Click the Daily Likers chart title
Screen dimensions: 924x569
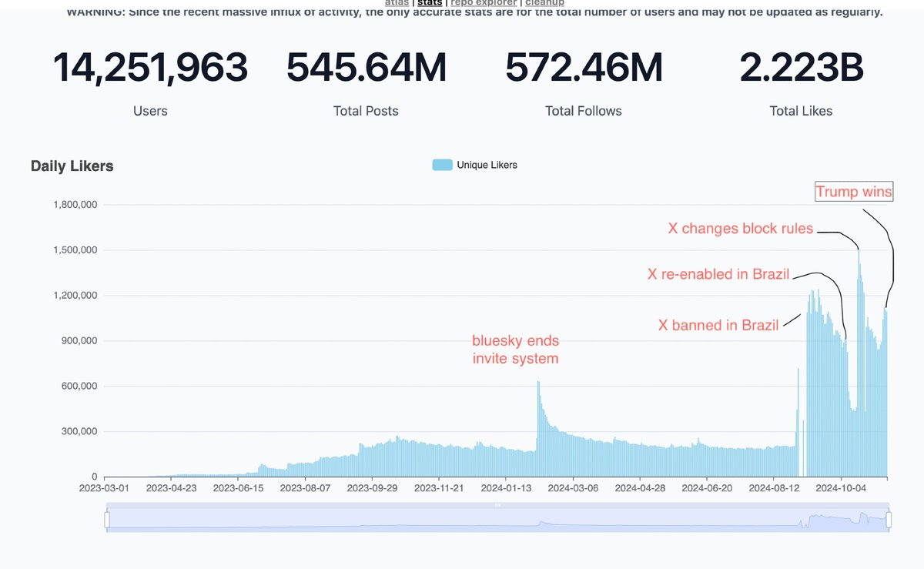pyautogui.click(x=72, y=166)
